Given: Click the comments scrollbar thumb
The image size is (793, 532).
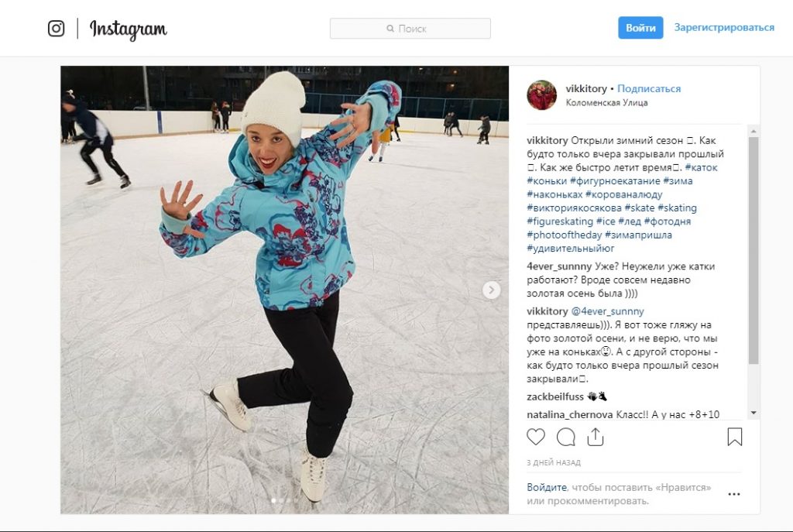Looking at the screenshot, I should pos(754,250).
